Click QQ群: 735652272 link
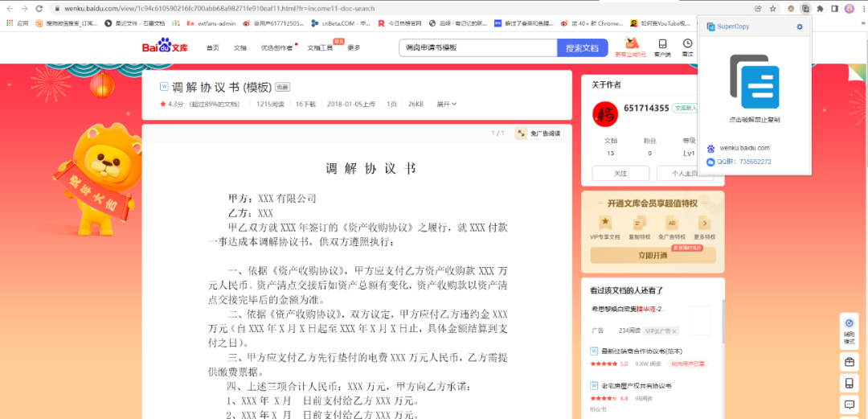The image size is (868, 419). coord(744,162)
